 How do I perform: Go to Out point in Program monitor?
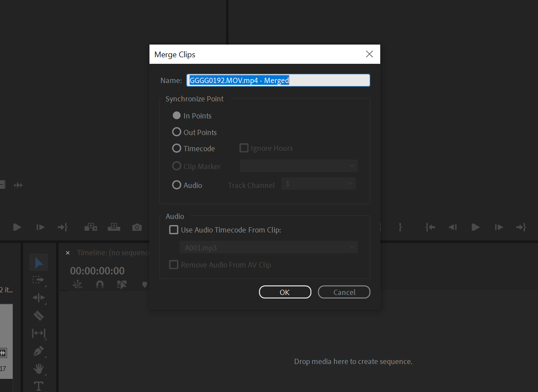pos(521,227)
